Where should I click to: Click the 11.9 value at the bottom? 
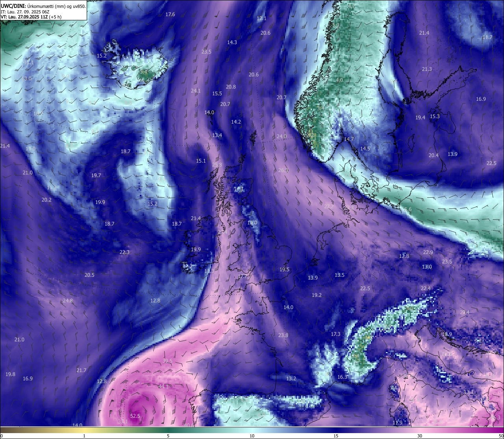[398, 422]
